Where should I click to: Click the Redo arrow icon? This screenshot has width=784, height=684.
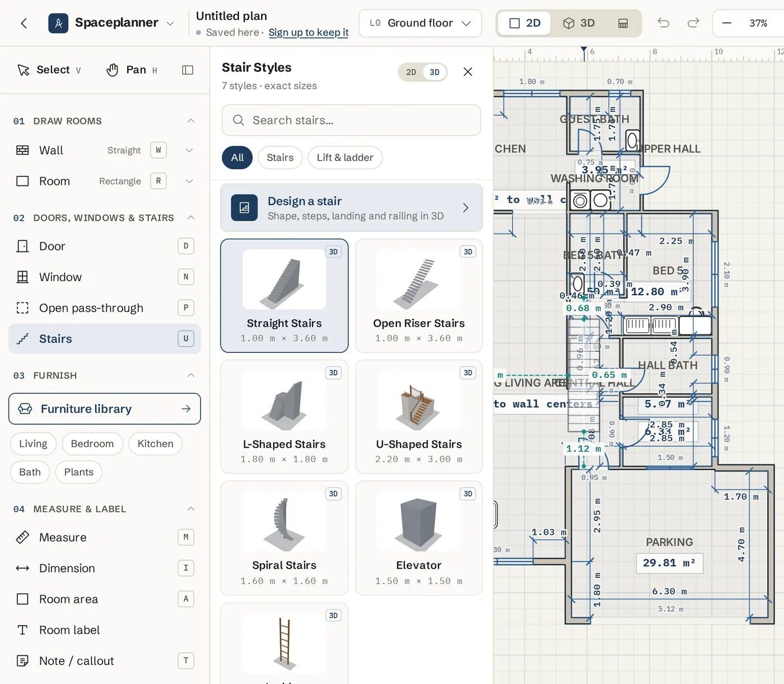[693, 23]
